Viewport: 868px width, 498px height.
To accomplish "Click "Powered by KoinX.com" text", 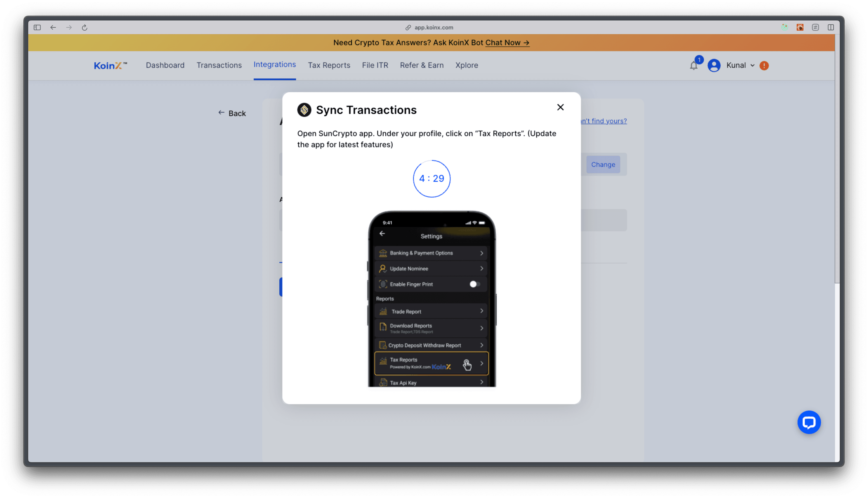I will tap(410, 367).
